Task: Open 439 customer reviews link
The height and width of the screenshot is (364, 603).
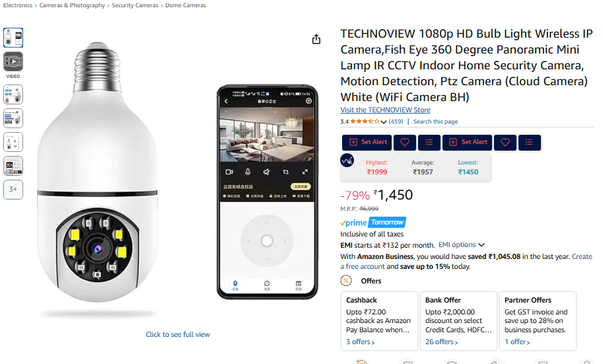Action: (x=396, y=122)
